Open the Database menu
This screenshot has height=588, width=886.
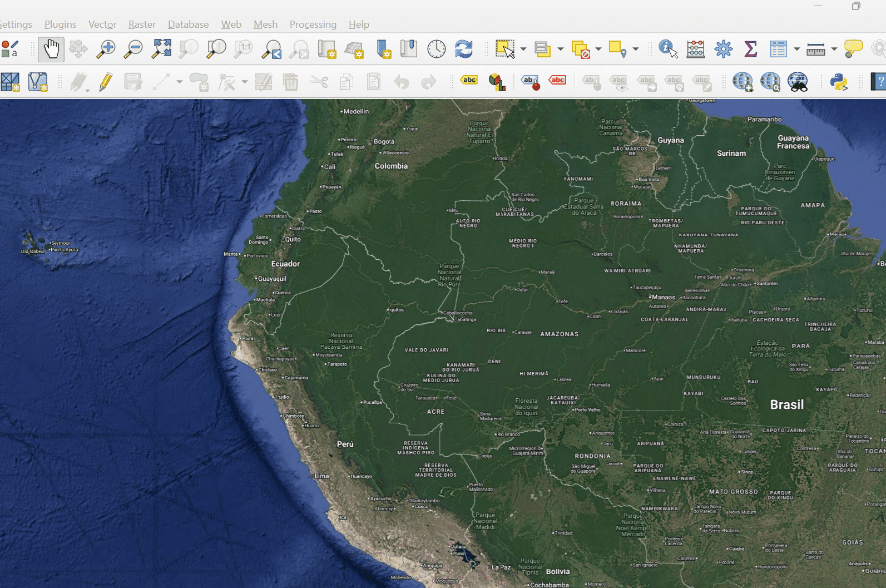pyautogui.click(x=189, y=24)
